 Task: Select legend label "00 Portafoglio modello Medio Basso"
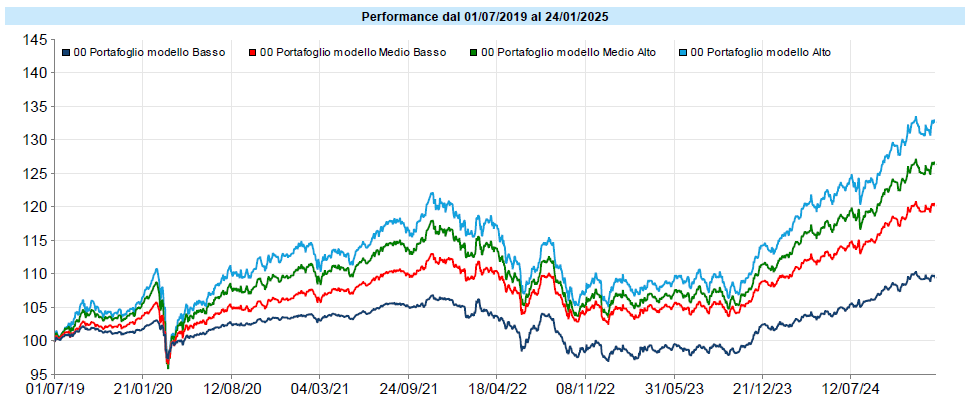coord(353,53)
